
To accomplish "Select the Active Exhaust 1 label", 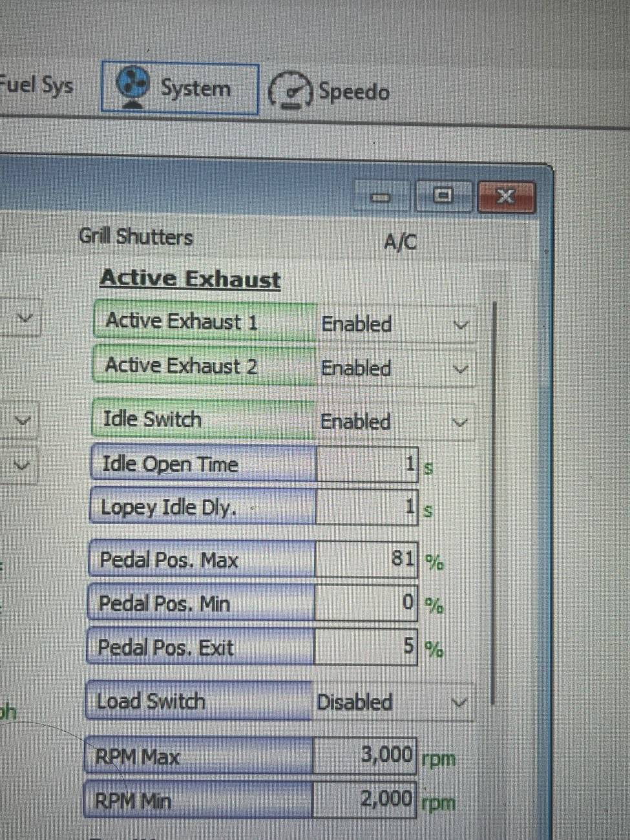I will [205, 321].
